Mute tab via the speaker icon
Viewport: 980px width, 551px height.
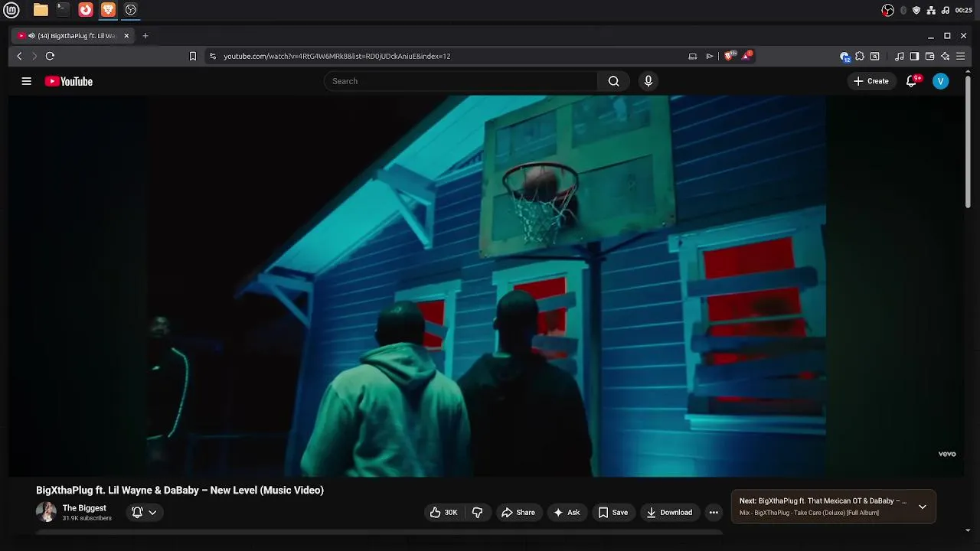[x=31, y=36]
